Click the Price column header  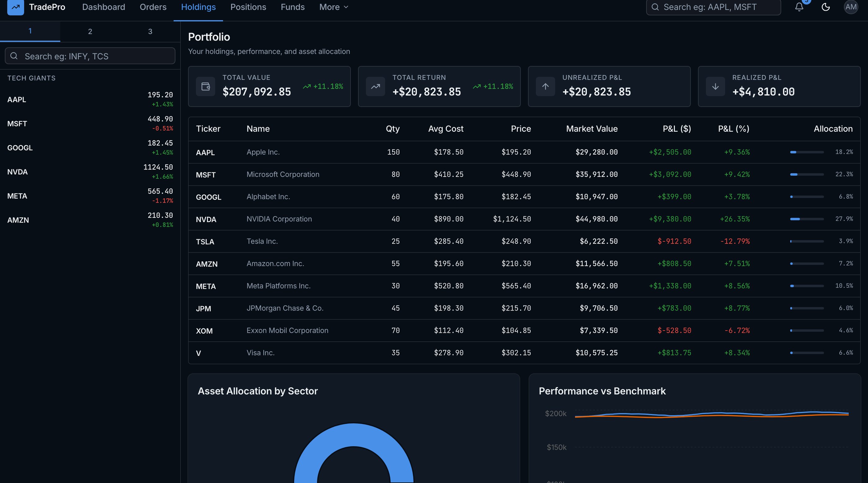(520, 129)
